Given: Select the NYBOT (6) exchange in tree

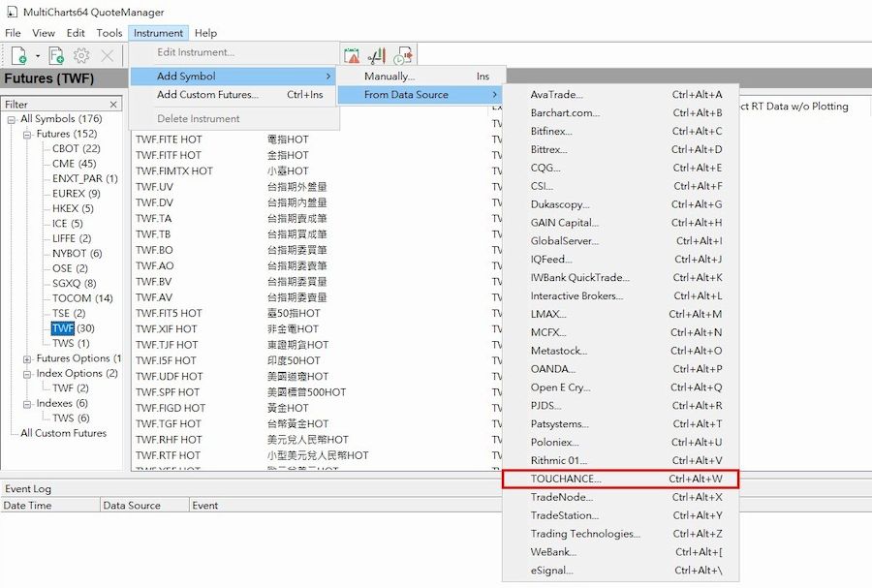Looking at the screenshot, I should [x=78, y=254].
